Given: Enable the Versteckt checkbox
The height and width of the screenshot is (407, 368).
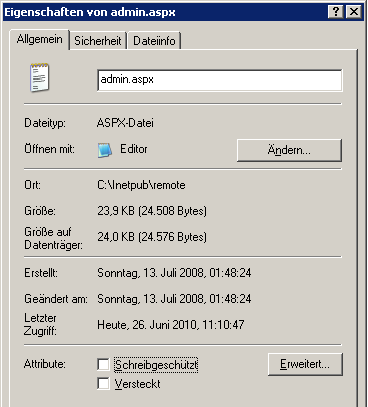Looking at the screenshot, I should 103,384.
